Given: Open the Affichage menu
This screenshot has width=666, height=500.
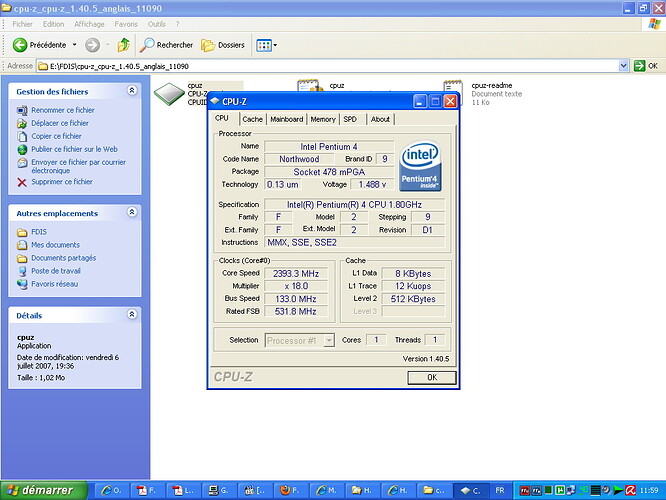Looking at the screenshot, I should click(x=89, y=23).
